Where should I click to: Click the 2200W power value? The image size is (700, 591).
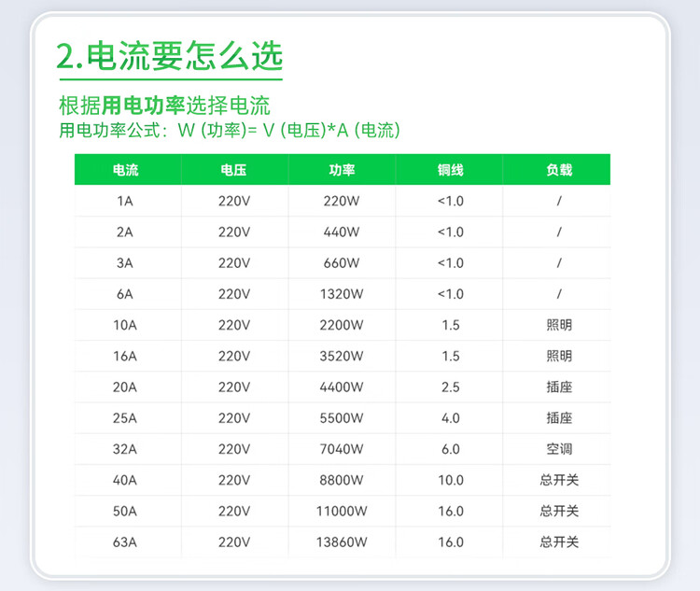pyautogui.click(x=342, y=325)
